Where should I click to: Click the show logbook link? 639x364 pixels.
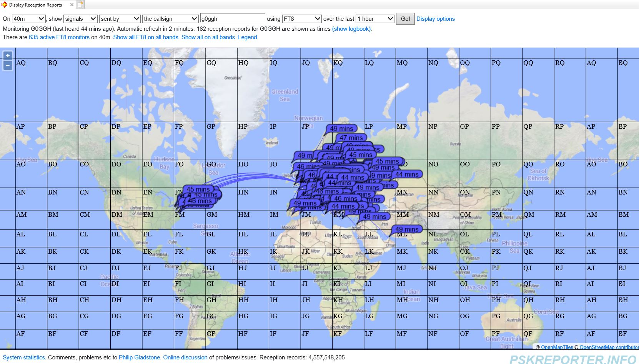[351, 29]
